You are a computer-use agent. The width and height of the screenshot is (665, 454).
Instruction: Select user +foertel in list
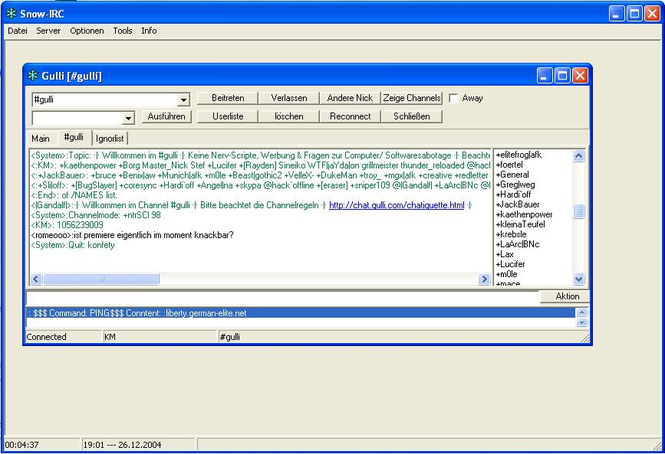click(x=509, y=165)
